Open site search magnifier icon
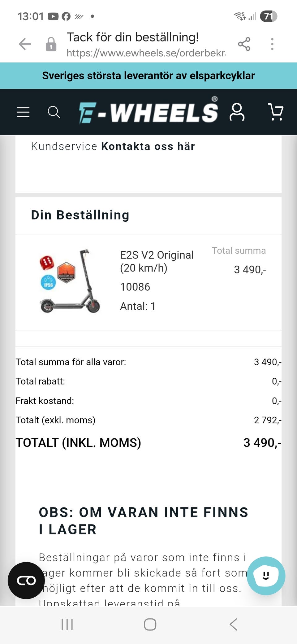 pyautogui.click(x=54, y=112)
